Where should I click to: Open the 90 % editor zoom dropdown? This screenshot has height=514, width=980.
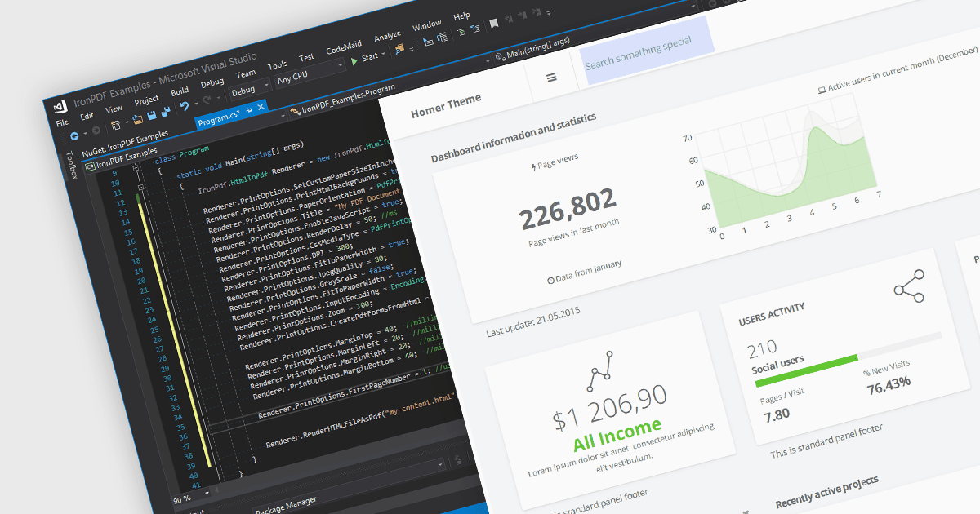(x=192, y=496)
